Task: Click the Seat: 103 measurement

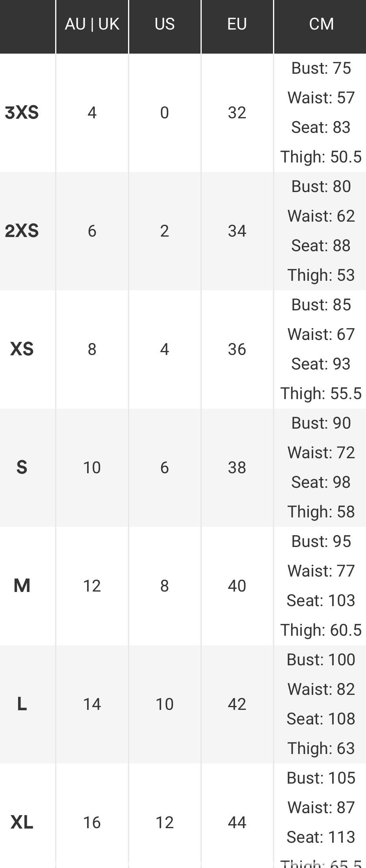Action: coord(321,601)
